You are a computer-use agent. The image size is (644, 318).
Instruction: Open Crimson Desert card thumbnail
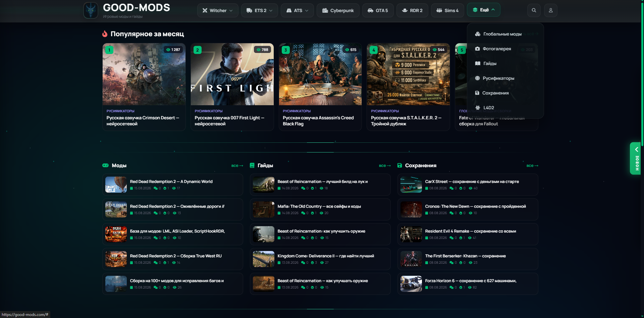pos(144,74)
